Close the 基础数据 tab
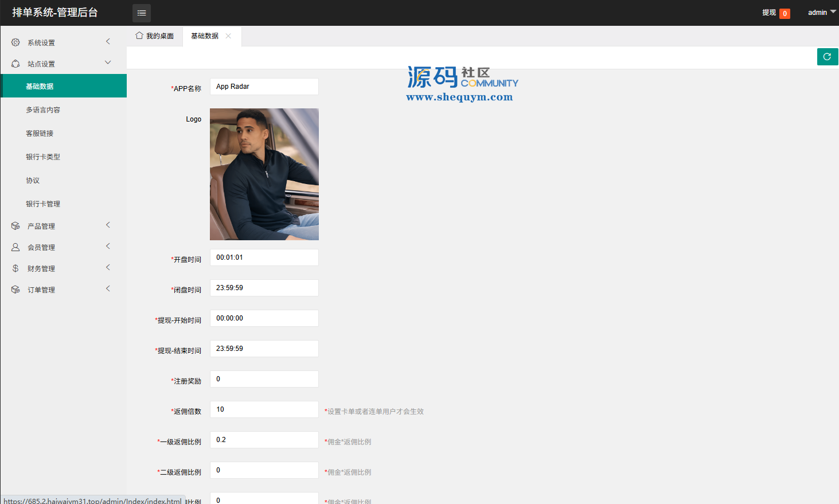 (228, 36)
